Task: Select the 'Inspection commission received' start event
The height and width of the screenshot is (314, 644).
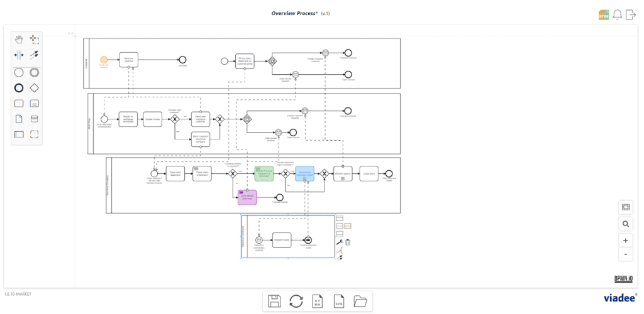Action: click(x=258, y=240)
